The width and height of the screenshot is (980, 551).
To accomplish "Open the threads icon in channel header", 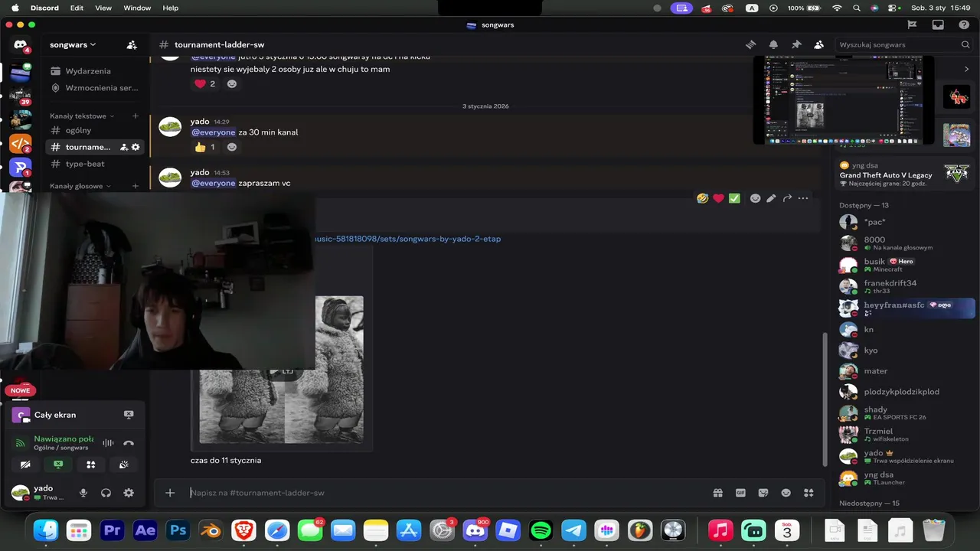I will (750, 44).
